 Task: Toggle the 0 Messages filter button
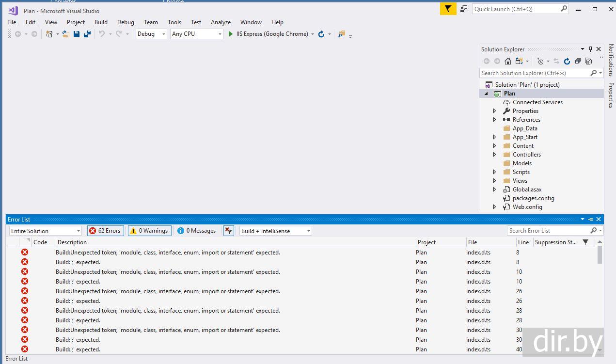(197, 231)
